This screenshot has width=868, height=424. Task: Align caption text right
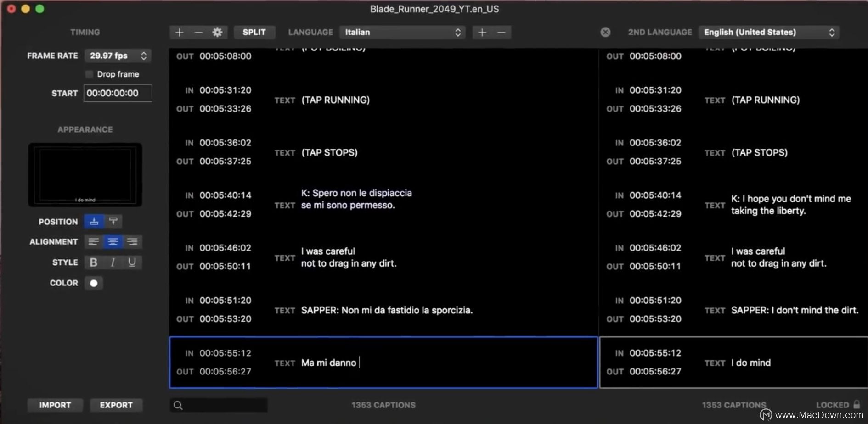tap(132, 241)
